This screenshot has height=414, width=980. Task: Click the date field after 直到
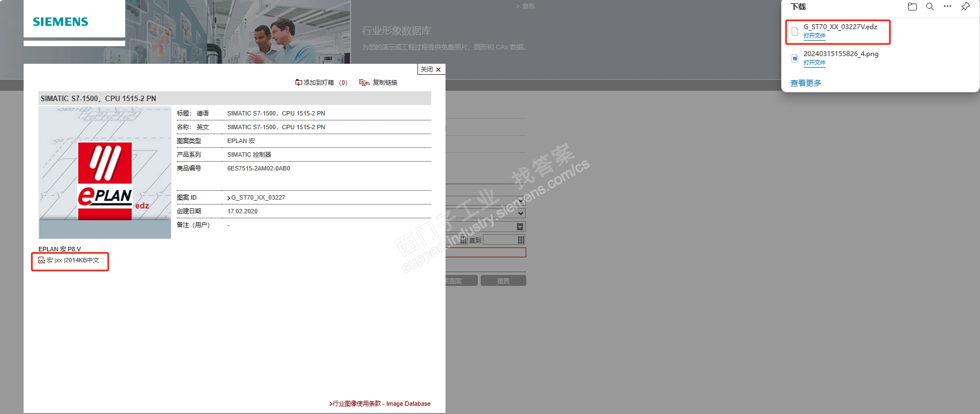500,240
